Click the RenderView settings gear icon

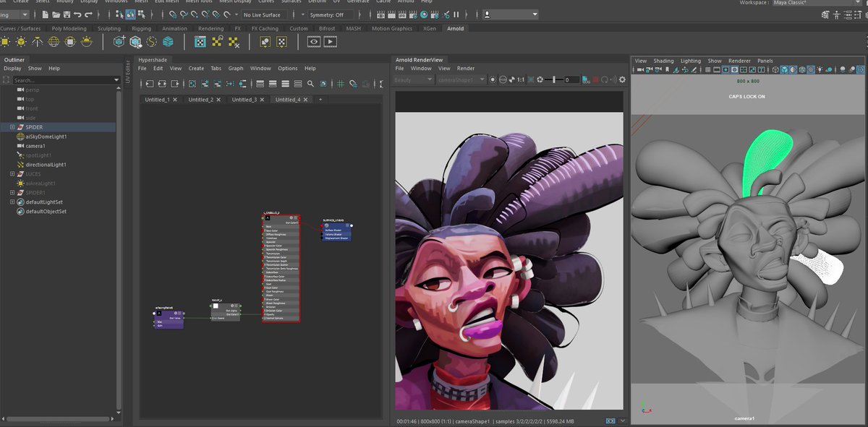click(623, 79)
